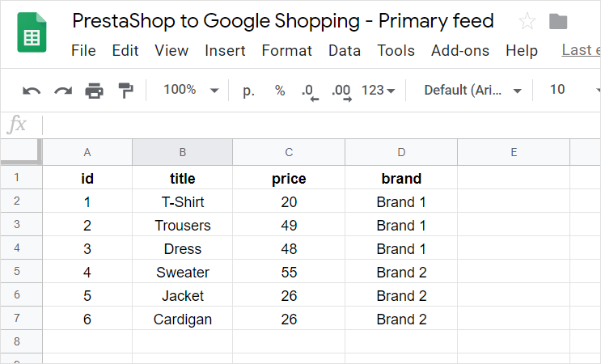Format selection as currency
Image resolution: width=601 pixels, height=364 pixels.
pos(248,91)
